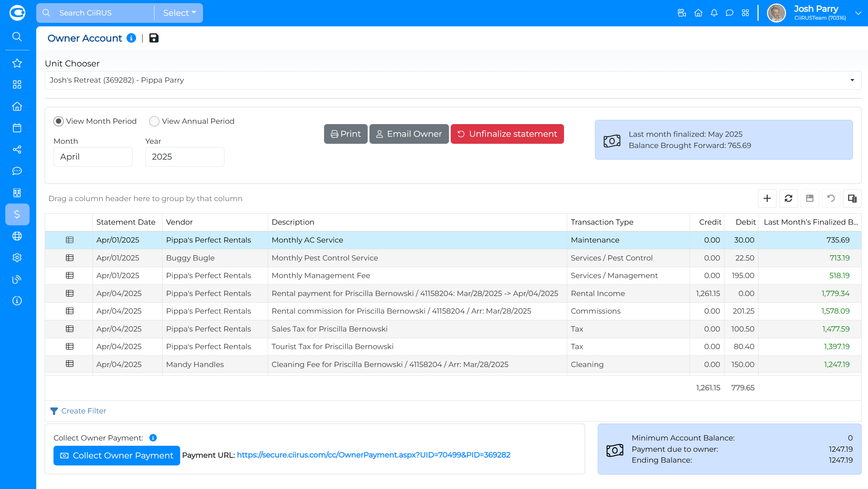Open the Unit Chooser dropdown
This screenshot has height=489, width=868.
[x=453, y=81]
